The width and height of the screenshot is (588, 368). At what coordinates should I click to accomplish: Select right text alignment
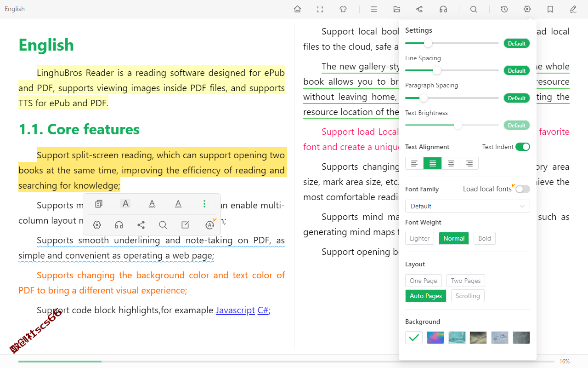point(469,163)
